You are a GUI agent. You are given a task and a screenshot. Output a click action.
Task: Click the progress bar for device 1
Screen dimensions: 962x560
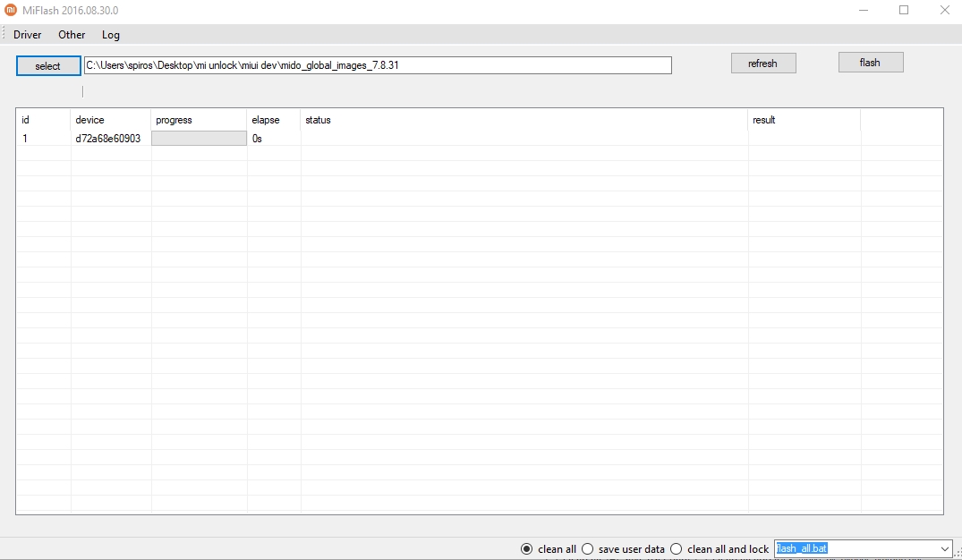(x=200, y=139)
